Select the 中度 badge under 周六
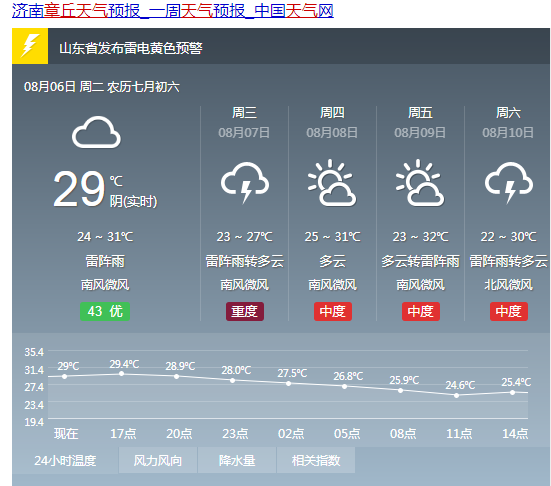This screenshot has height=486, width=551. [x=509, y=311]
